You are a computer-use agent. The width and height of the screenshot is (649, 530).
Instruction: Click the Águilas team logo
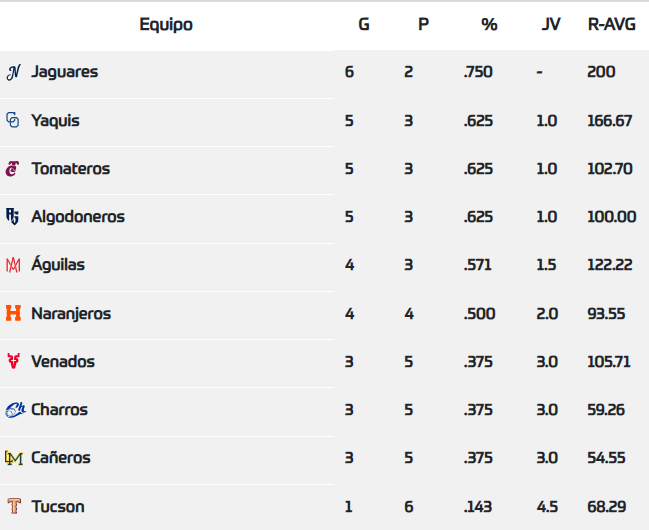point(13,265)
